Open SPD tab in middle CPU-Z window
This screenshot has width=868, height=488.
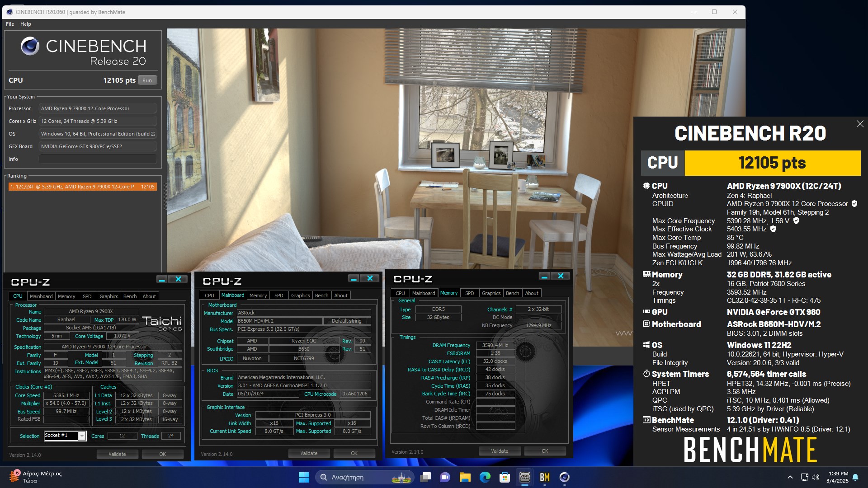pyautogui.click(x=279, y=296)
